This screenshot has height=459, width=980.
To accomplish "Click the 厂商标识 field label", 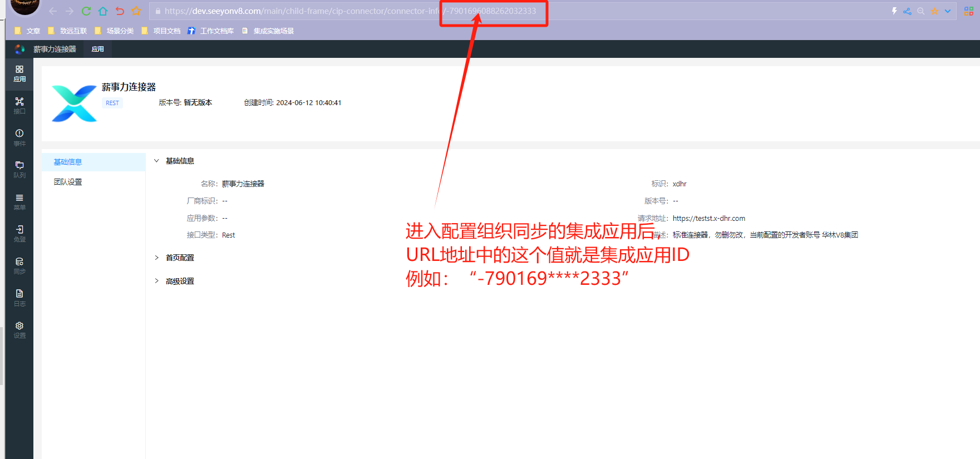I will [x=202, y=201].
